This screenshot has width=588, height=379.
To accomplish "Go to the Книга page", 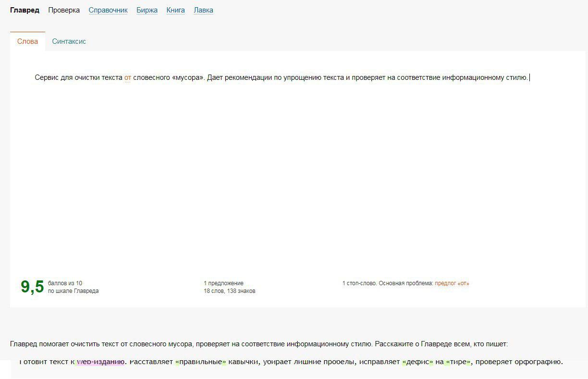I will pyautogui.click(x=175, y=10).
